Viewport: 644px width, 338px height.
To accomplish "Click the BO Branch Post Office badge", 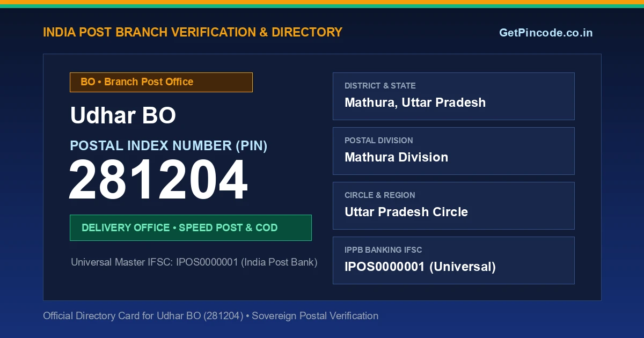I will (x=161, y=82).
